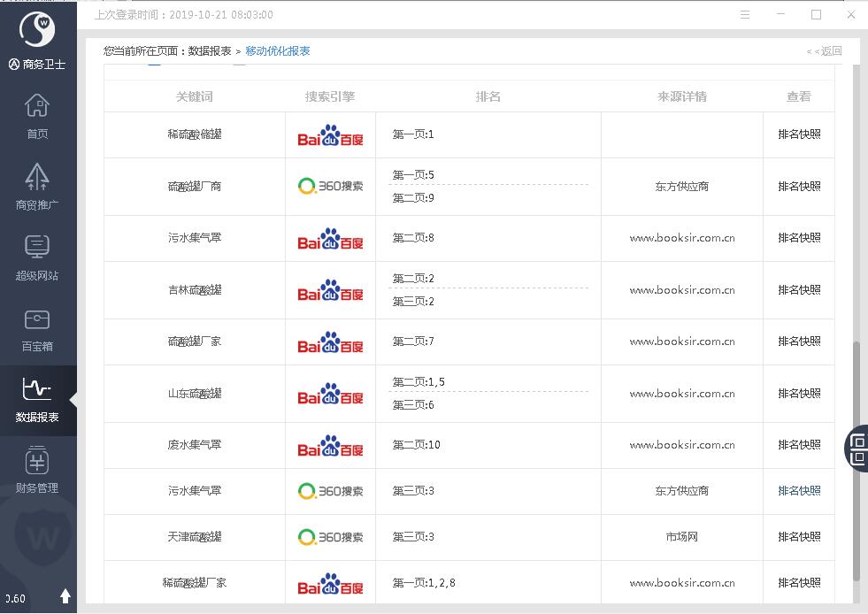Image resolution: width=868 pixels, height=614 pixels.
Task: Open the 财务管理 finance section
Action: 37,470
